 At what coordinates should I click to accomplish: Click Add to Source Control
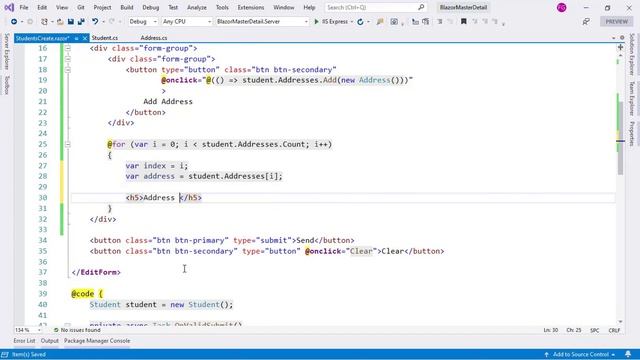(581, 354)
